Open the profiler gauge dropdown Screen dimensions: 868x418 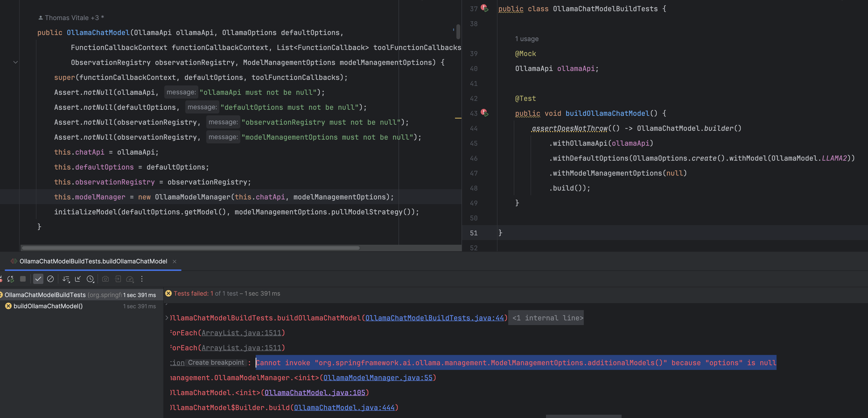click(x=130, y=279)
